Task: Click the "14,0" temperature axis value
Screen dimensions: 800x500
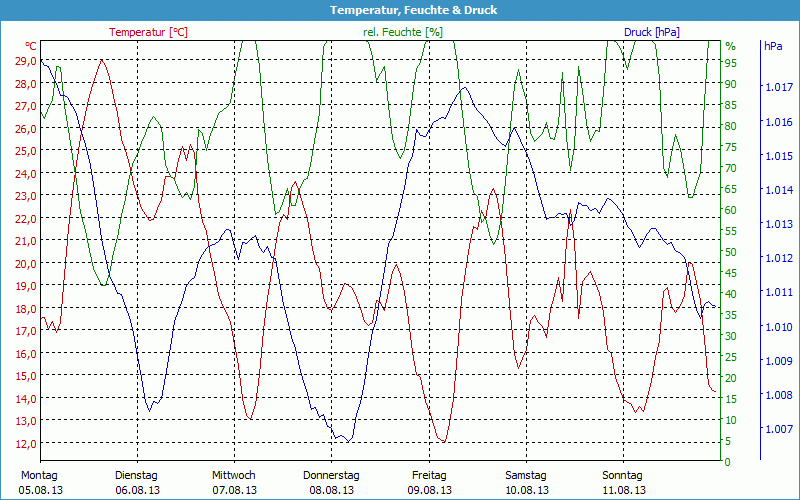Action: 26,398
